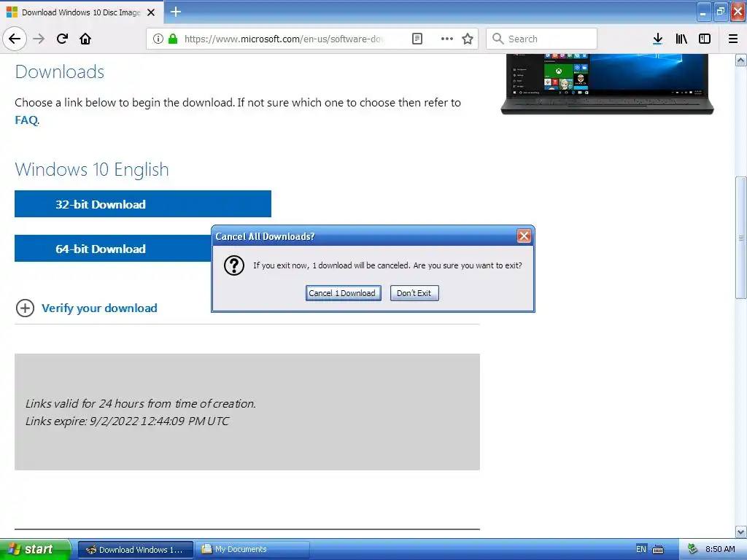Screen dimensions: 747x560
Task: Click the 64-bit Download button
Action: click(113, 248)
